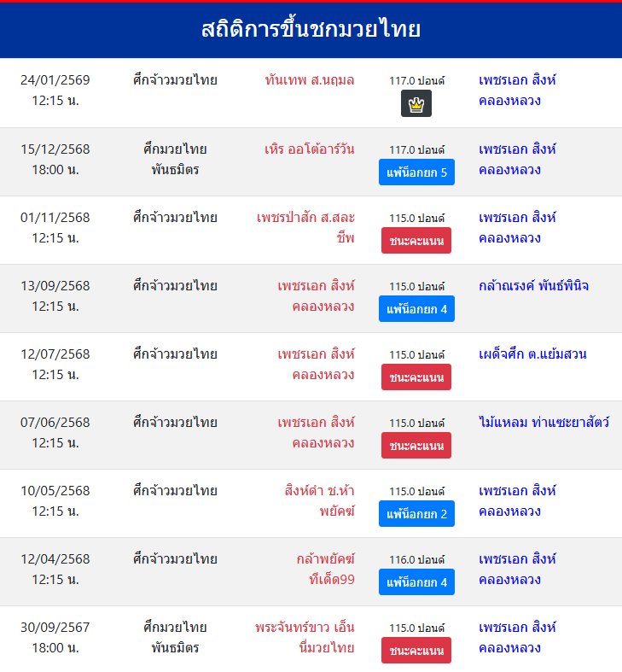Click the แพ้น็อกยก 5 result badge
Screen dimensions: 622x672
tap(416, 172)
